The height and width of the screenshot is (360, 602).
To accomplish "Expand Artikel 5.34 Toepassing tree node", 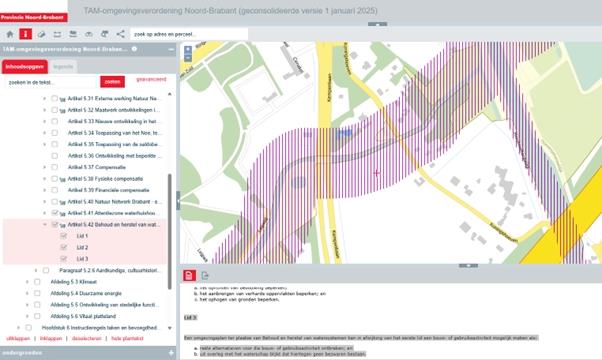I will point(45,133).
